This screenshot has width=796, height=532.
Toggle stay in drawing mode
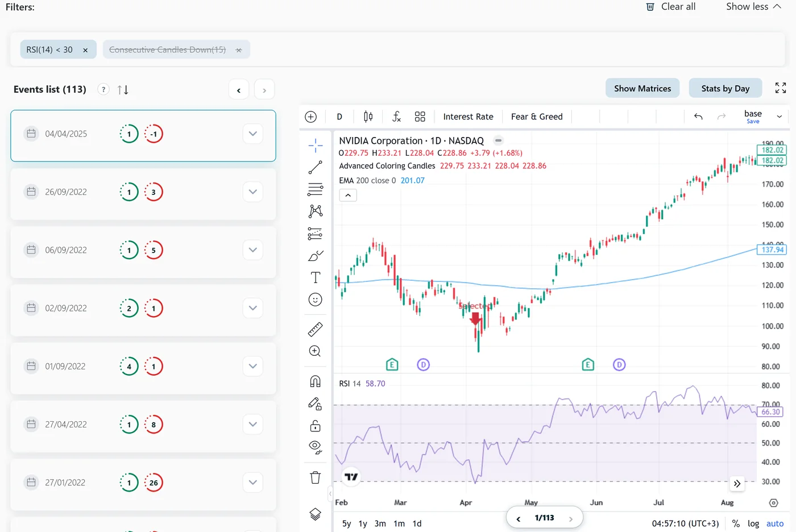click(316, 404)
